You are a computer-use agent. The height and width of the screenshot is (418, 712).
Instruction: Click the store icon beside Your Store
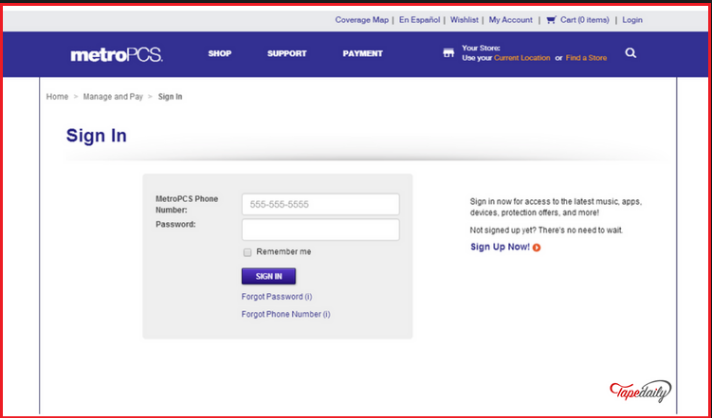click(x=449, y=53)
